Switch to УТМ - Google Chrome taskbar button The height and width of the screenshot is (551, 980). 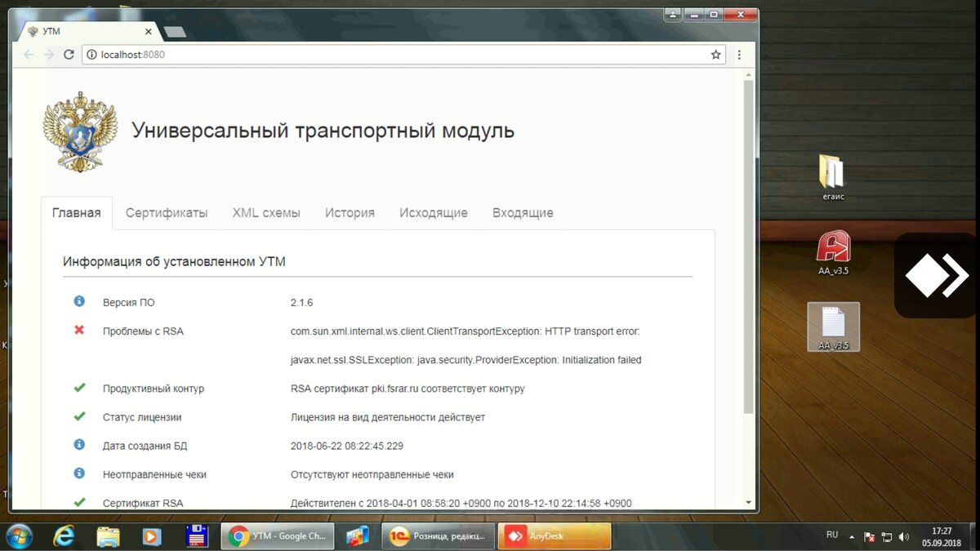point(278,536)
